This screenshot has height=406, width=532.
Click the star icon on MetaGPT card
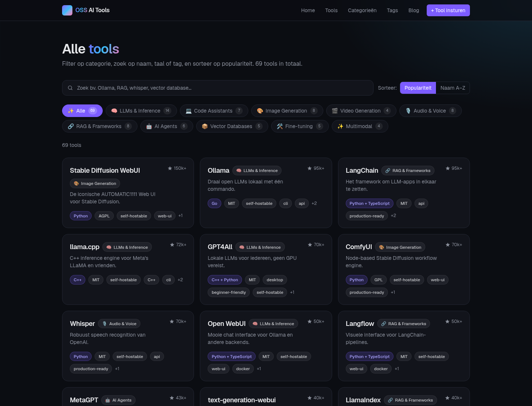pyautogui.click(x=172, y=398)
